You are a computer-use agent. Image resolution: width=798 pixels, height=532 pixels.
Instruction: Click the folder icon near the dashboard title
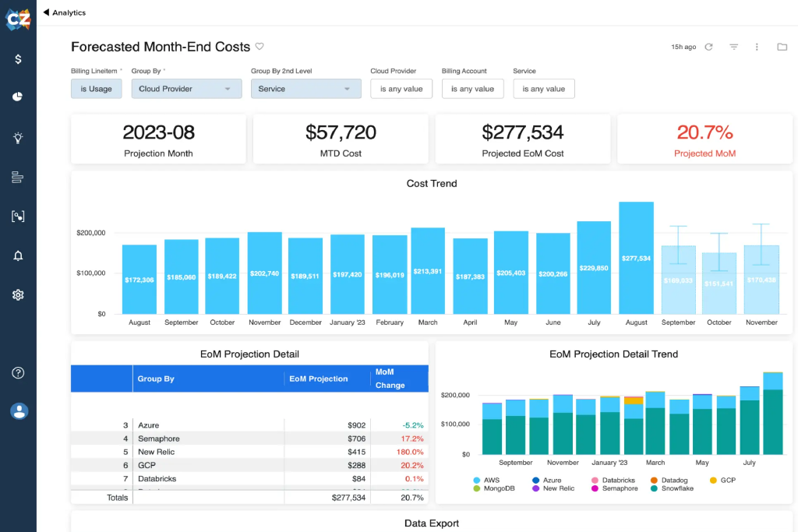(782, 47)
